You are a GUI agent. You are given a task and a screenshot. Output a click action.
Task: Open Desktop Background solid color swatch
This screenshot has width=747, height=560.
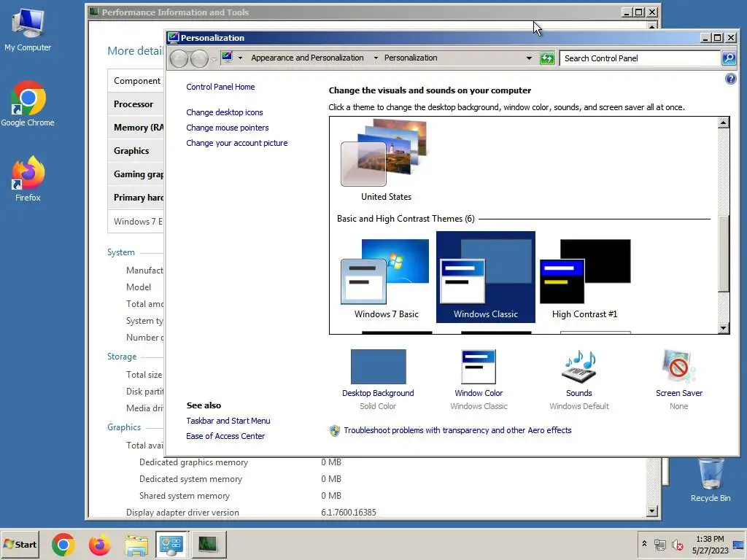click(x=379, y=367)
